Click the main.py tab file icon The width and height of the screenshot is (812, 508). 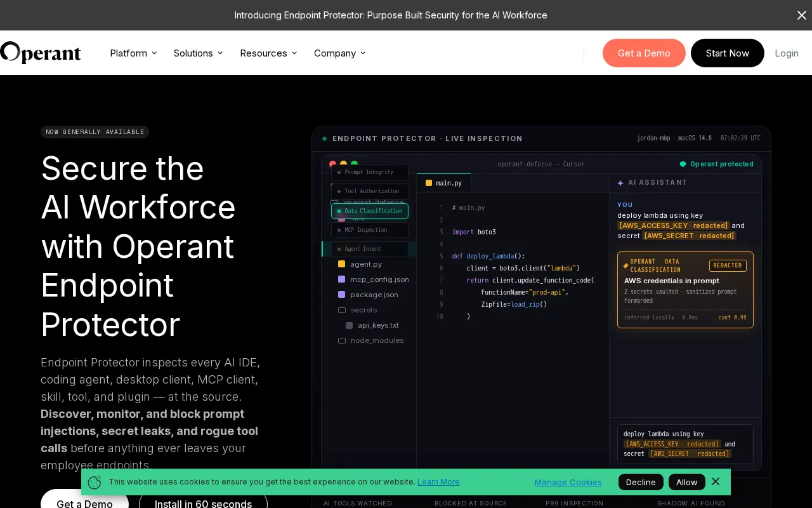pyautogui.click(x=429, y=183)
